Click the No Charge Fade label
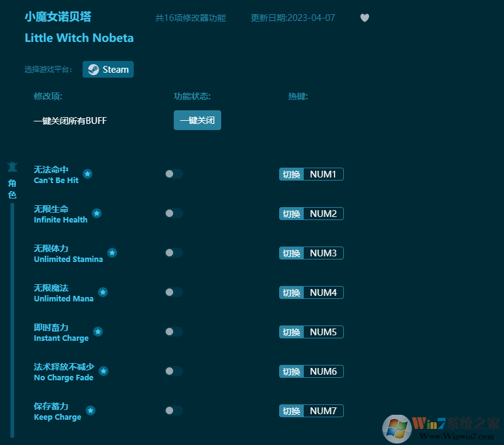 click(63, 378)
